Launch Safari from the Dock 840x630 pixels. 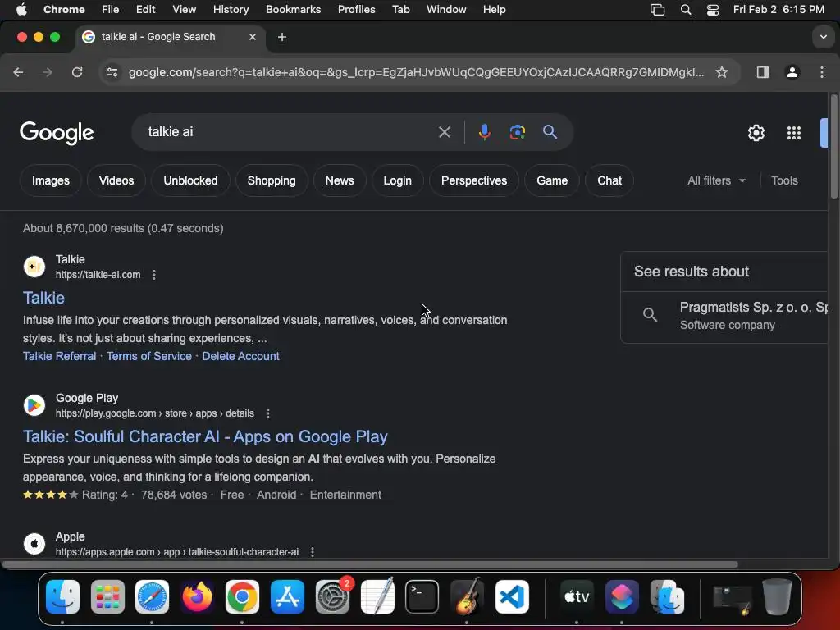point(152,596)
